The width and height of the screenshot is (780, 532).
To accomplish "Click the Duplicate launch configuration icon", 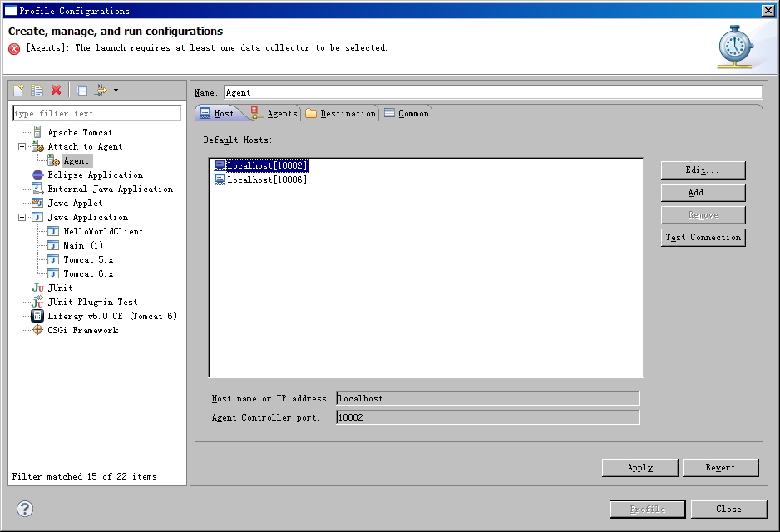I will coord(37,90).
